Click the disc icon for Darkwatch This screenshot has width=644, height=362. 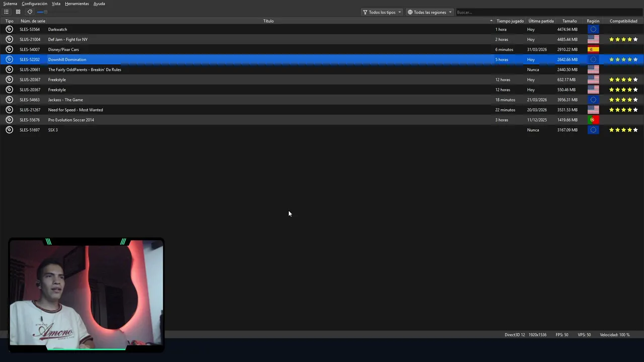point(9,29)
